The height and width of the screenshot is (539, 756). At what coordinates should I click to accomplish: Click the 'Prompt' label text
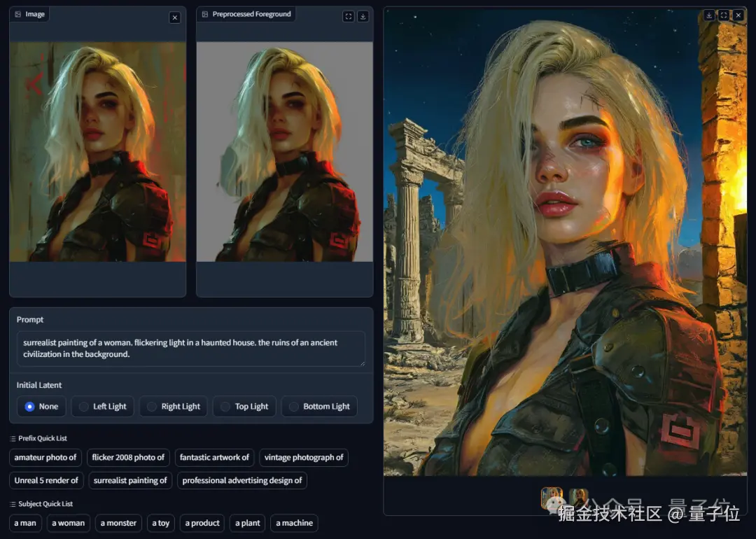[x=30, y=320]
